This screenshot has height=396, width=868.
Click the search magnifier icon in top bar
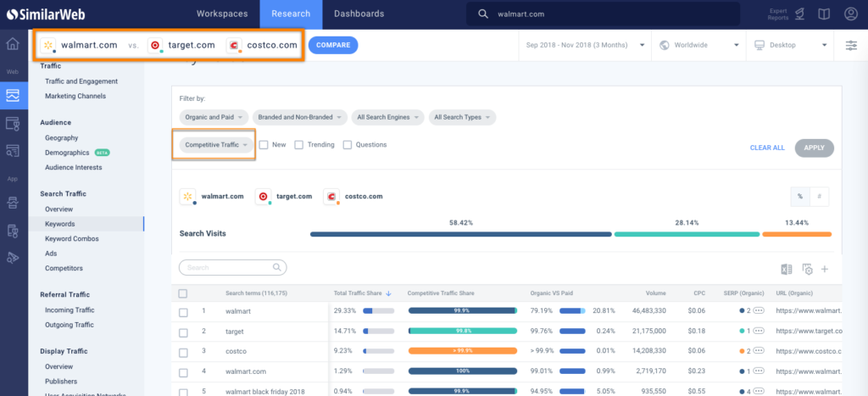(x=483, y=14)
